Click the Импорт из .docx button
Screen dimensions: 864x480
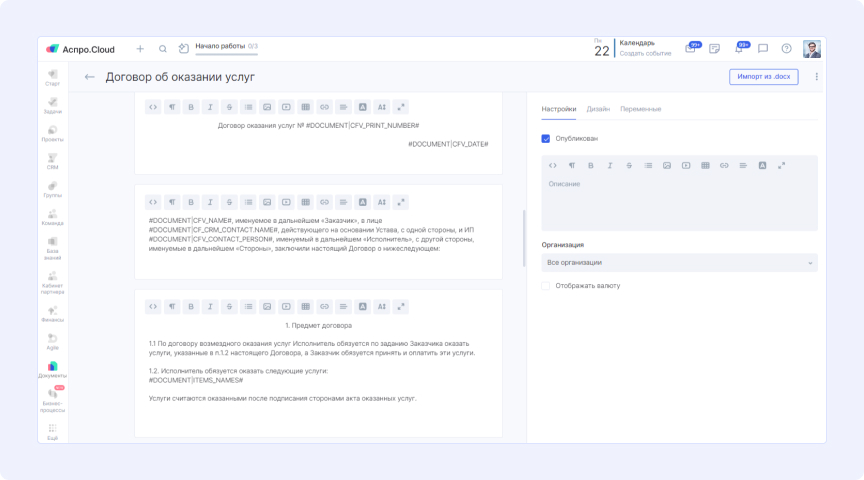click(x=763, y=77)
